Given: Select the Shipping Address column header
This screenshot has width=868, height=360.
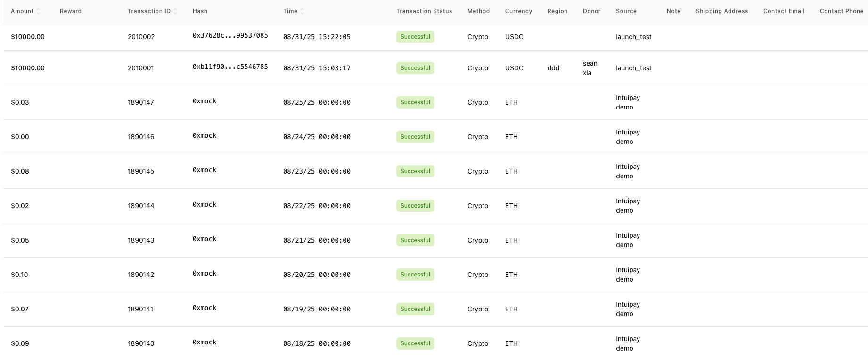Looking at the screenshot, I should coord(721,11).
